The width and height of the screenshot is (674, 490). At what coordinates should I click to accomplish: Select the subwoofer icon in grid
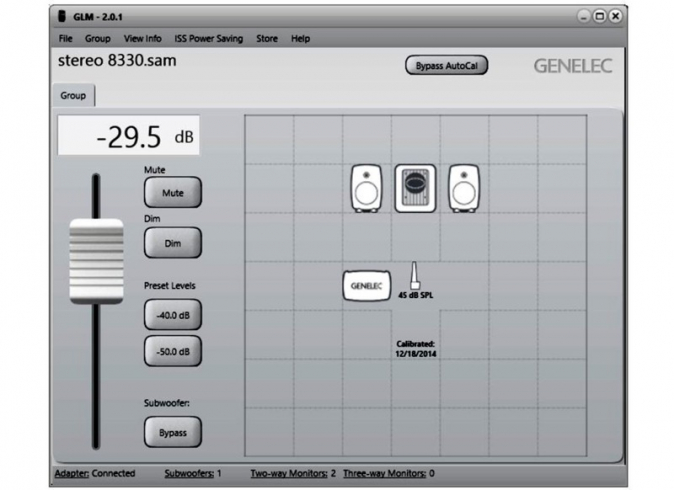click(414, 188)
